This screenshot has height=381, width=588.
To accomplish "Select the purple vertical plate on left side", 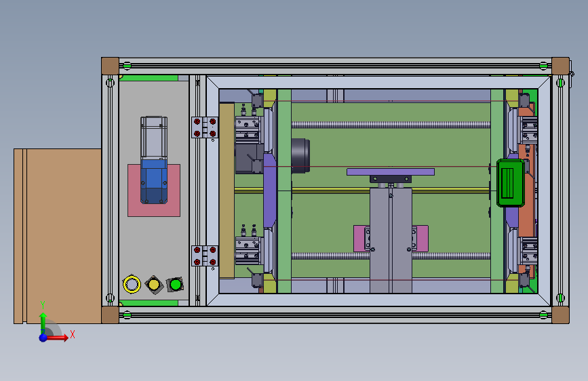I will [x=270, y=190].
